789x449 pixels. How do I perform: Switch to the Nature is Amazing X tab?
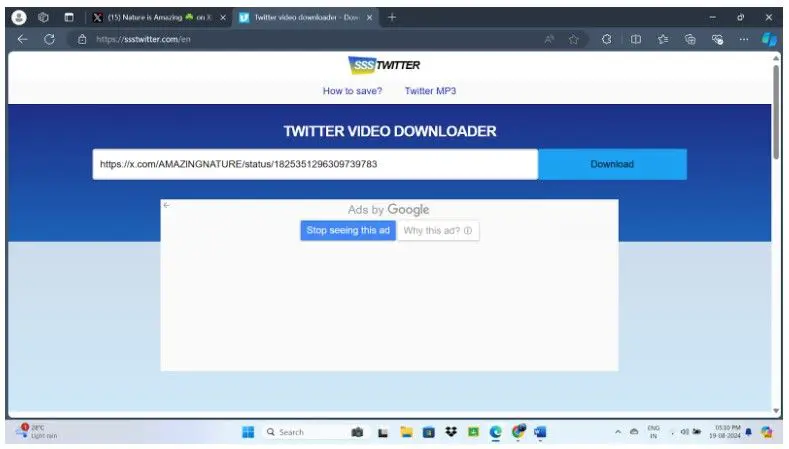pos(154,17)
